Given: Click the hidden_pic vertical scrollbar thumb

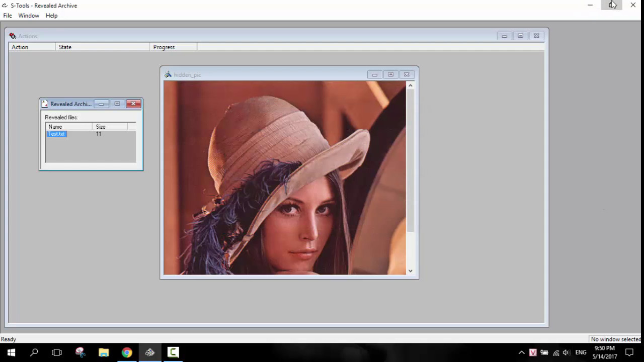Looking at the screenshot, I should pyautogui.click(x=411, y=161).
